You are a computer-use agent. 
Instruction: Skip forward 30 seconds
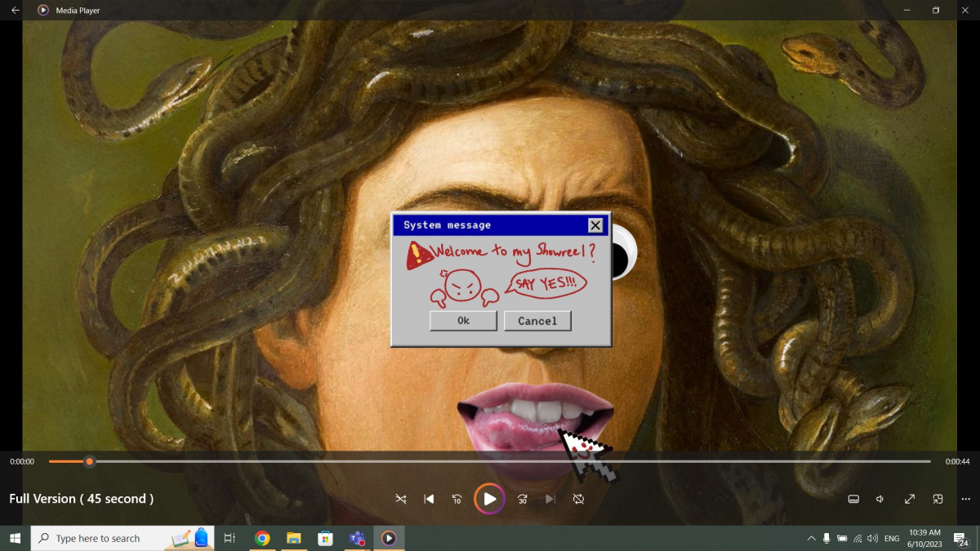pyautogui.click(x=523, y=499)
